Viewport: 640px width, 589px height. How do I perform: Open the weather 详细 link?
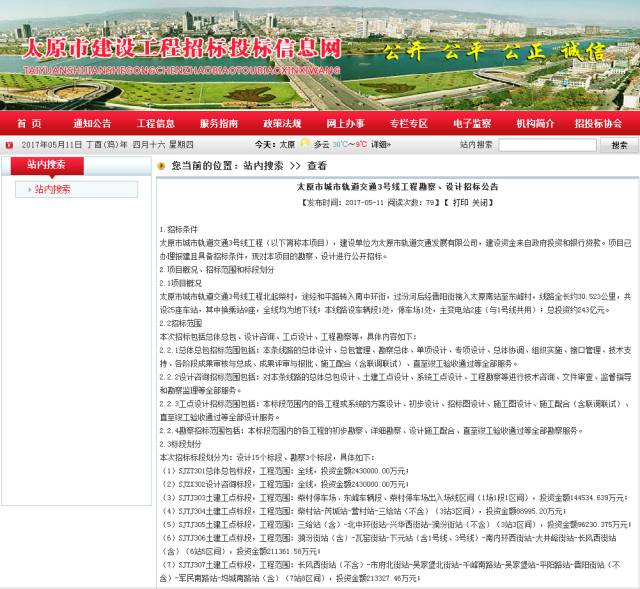click(x=380, y=144)
